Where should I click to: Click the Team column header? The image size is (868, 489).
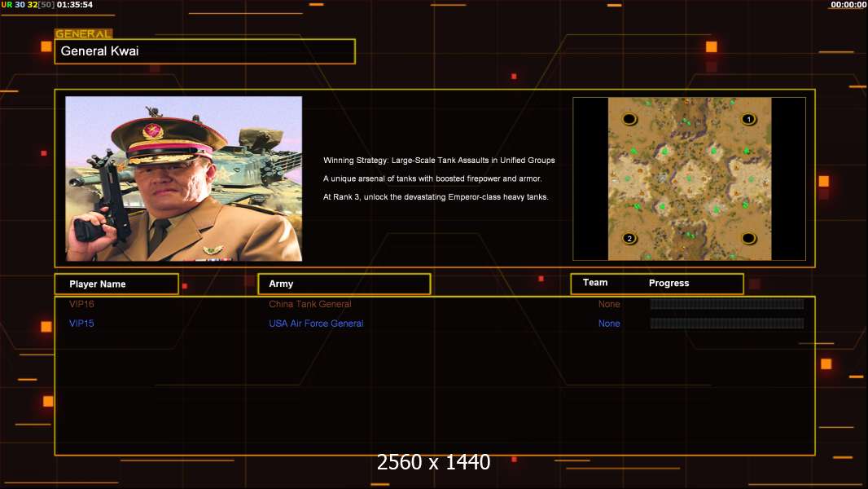pos(595,283)
